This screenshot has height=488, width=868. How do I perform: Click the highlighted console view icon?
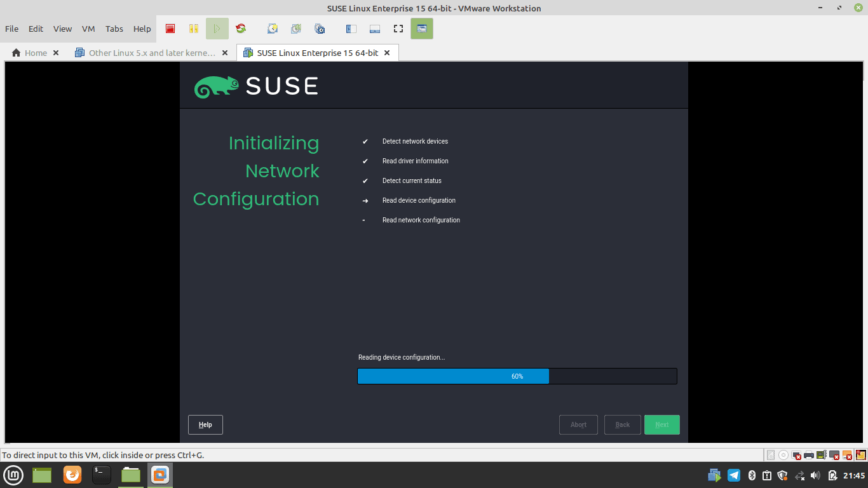point(422,29)
